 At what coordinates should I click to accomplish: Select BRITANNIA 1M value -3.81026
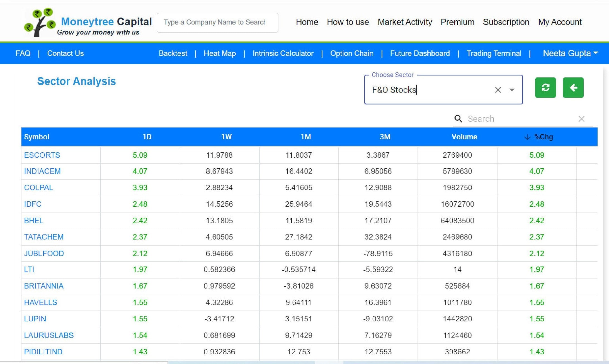(x=299, y=286)
